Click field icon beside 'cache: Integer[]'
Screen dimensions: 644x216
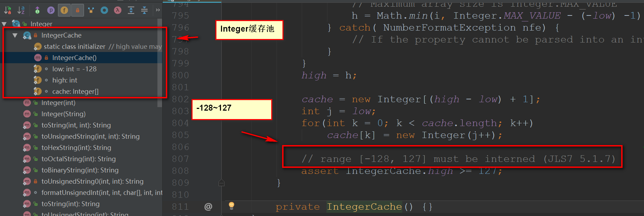pyautogui.click(x=38, y=91)
